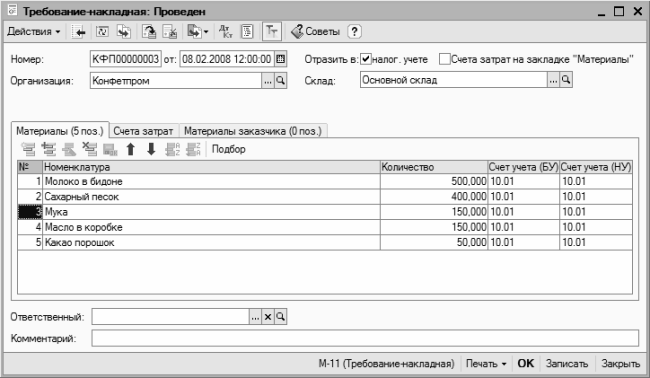Viewport: 650px width, 378px height.
Task: Click magnifier icon beside Склад field
Action: coord(566,80)
